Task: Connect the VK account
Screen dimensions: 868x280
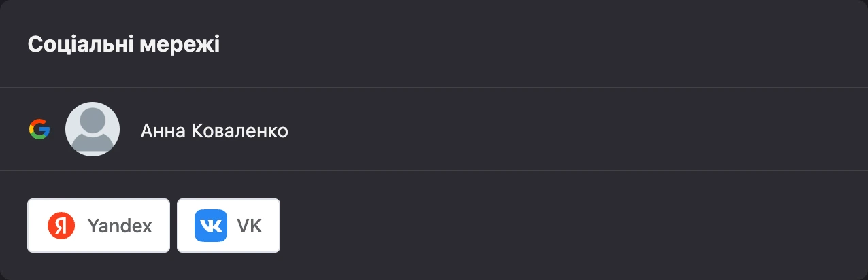Action: 229,226
